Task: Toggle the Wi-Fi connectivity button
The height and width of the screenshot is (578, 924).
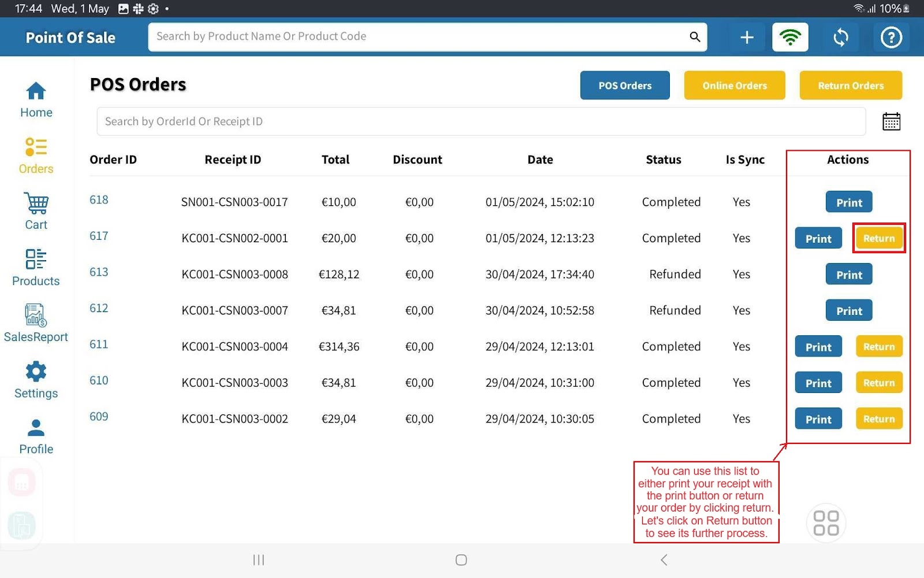Action: 790,38
